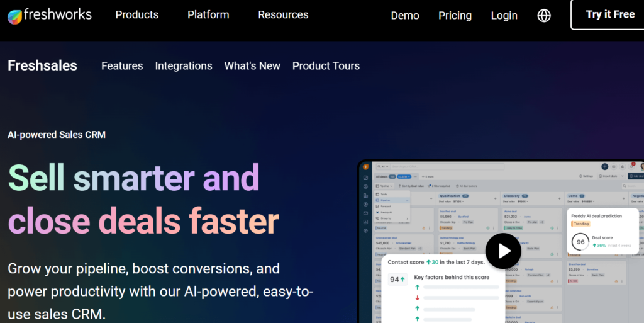The image size is (644, 323).
Task: Click the "Key factors behind this score" text
Action: [452, 278]
